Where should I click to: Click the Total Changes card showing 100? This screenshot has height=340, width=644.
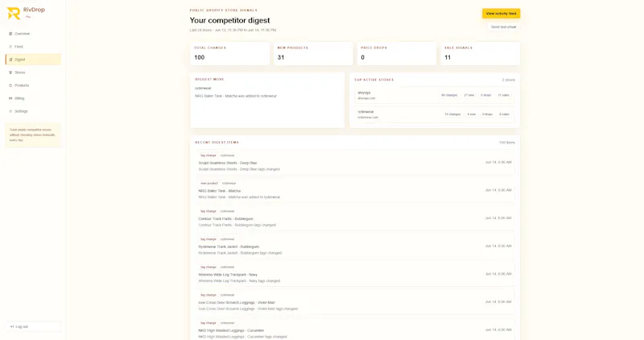pyautogui.click(x=229, y=53)
